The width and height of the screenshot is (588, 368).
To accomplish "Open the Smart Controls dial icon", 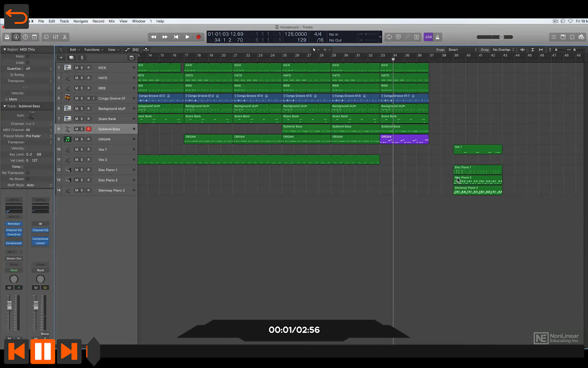I will tap(46, 37).
